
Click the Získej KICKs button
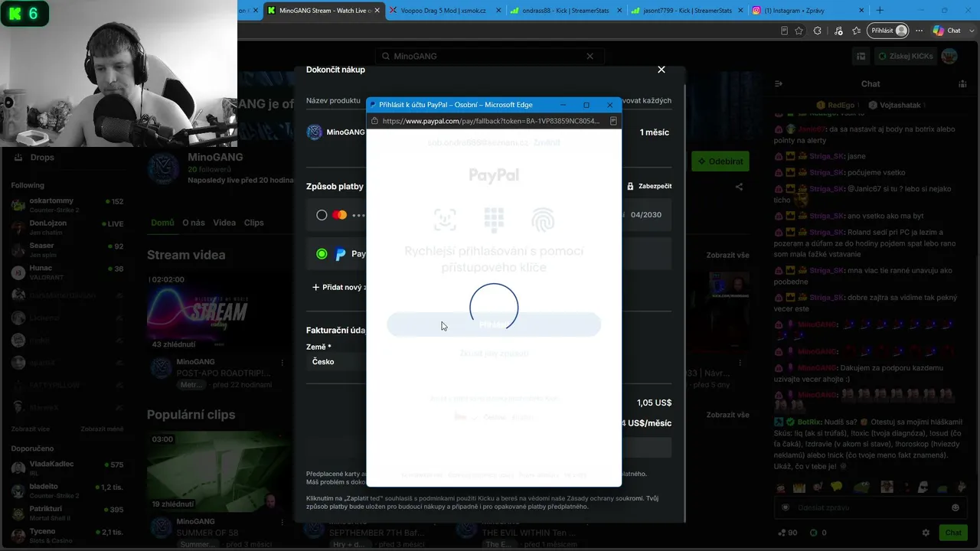tap(905, 56)
